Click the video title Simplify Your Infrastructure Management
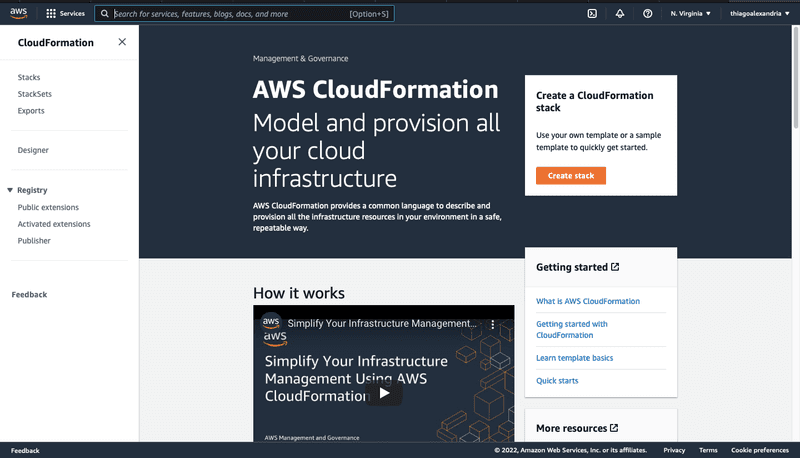This screenshot has width=800, height=458. tap(382, 323)
